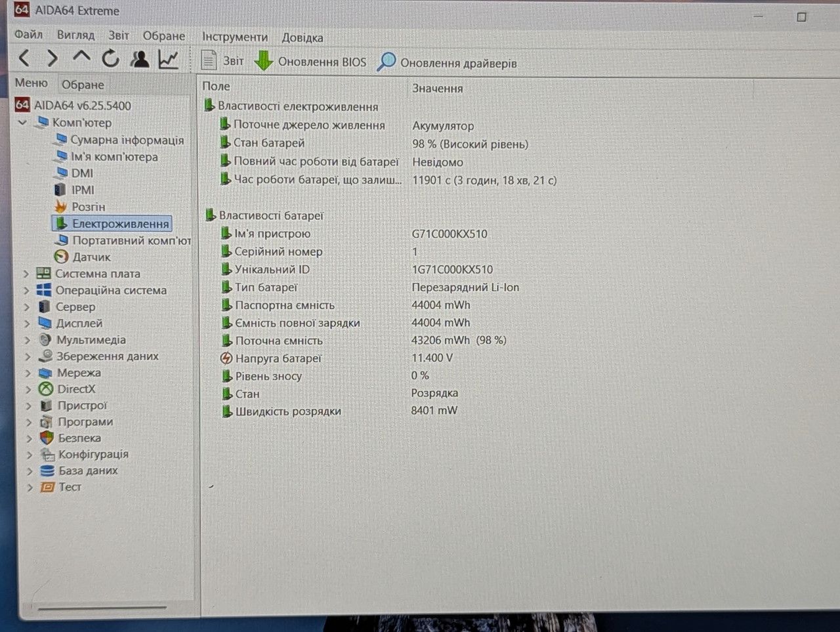The image size is (840, 632).
Task: Expand the Операційна система tree node
Action: [26, 290]
